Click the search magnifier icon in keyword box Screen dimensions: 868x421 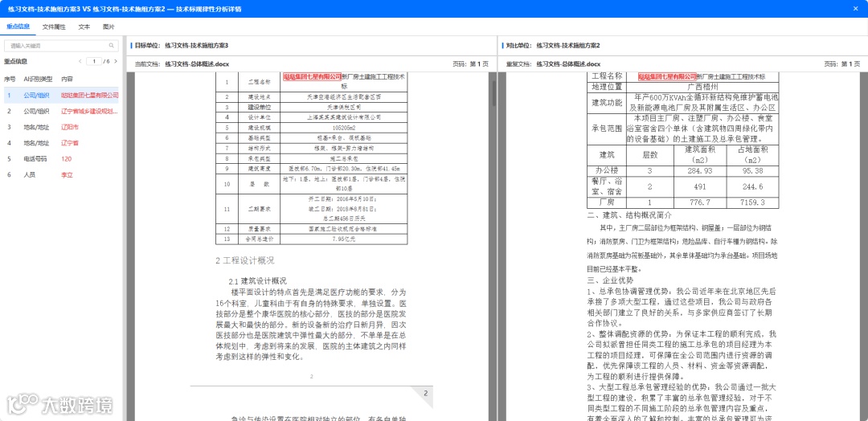(111, 46)
